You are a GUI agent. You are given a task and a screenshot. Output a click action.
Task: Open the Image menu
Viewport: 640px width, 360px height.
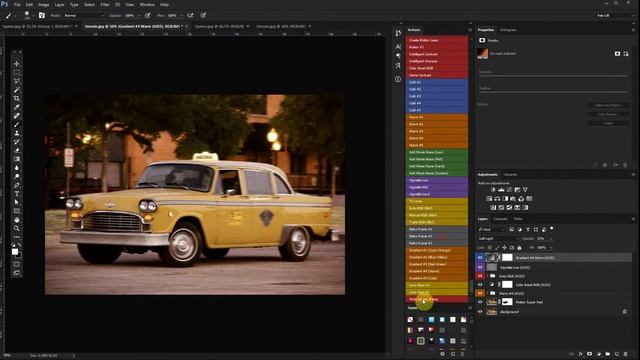43,4
